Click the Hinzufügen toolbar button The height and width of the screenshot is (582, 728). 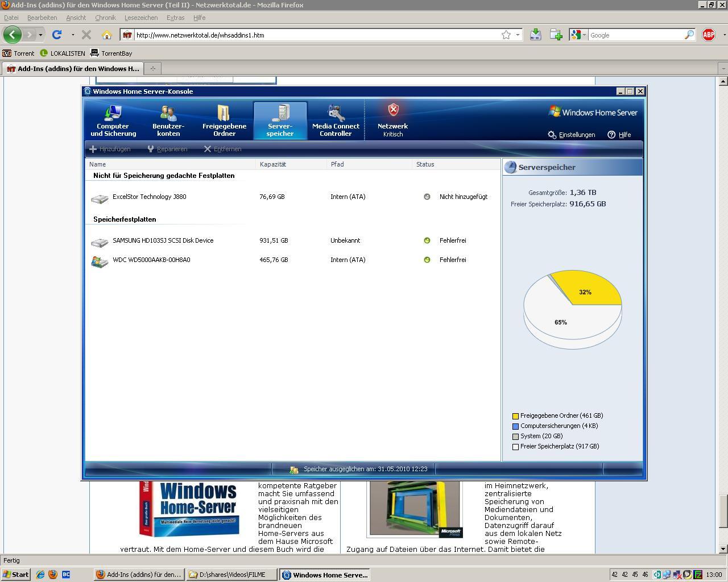pyautogui.click(x=110, y=149)
